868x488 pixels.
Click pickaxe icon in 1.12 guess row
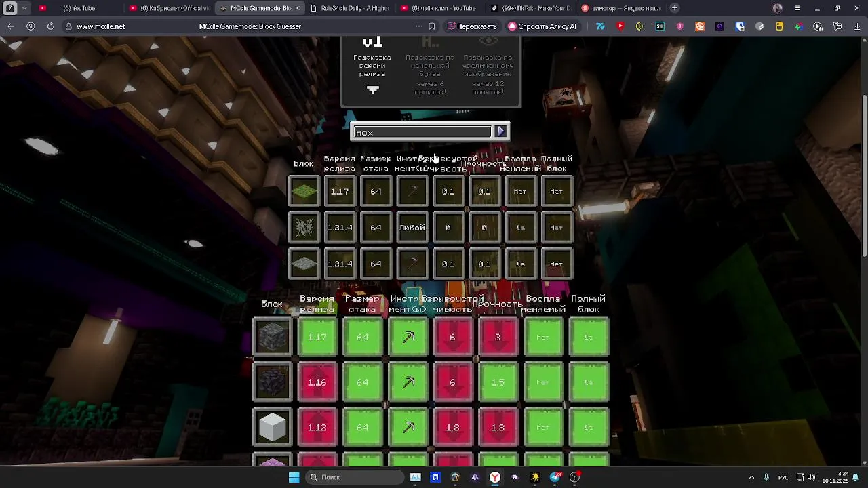pyautogui.click(x=408, y=428)
